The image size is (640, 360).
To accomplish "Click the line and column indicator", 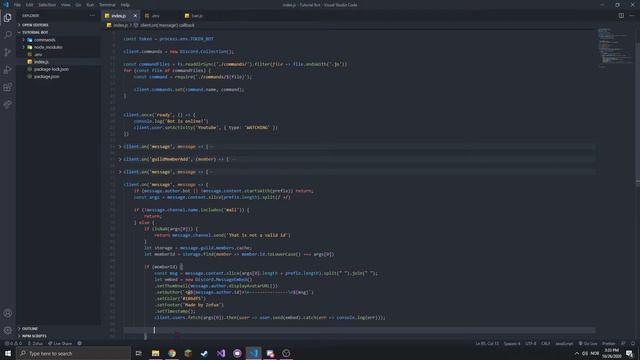I will pos(487,344).
